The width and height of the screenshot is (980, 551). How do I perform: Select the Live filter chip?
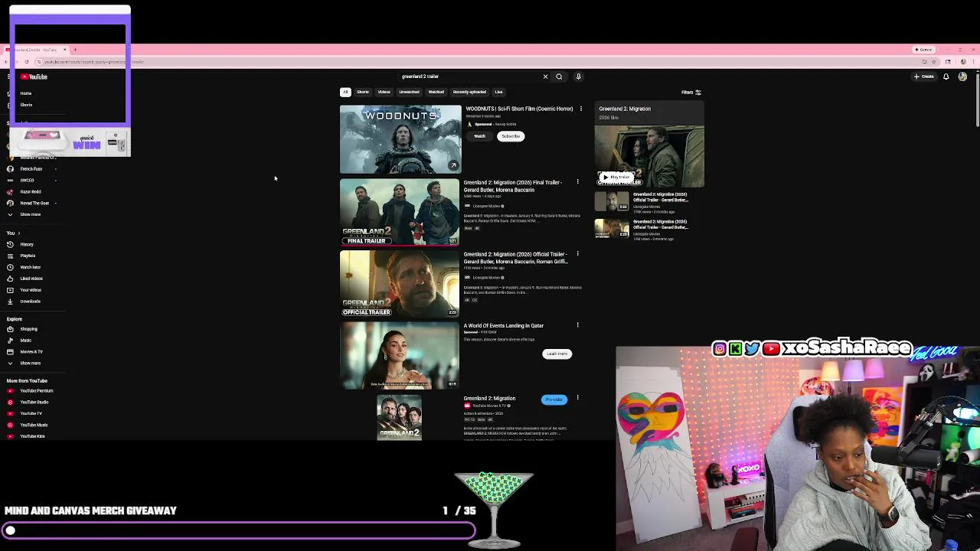tap(498, 92)
